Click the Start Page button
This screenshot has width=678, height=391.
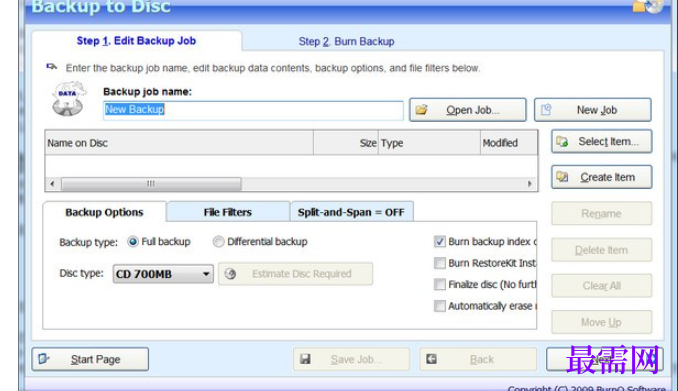90,359
